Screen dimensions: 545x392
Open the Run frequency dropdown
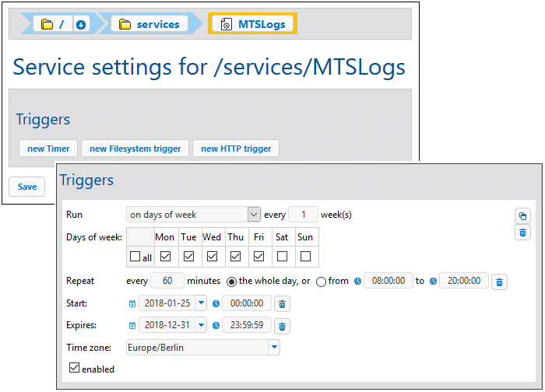(253, 215)
